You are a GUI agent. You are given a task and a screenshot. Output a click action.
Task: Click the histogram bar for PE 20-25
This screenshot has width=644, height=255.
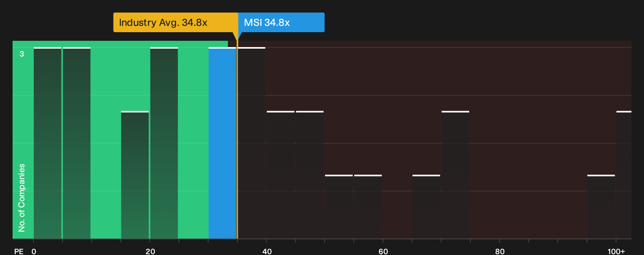pyautogui.click(x=164, y=143)
